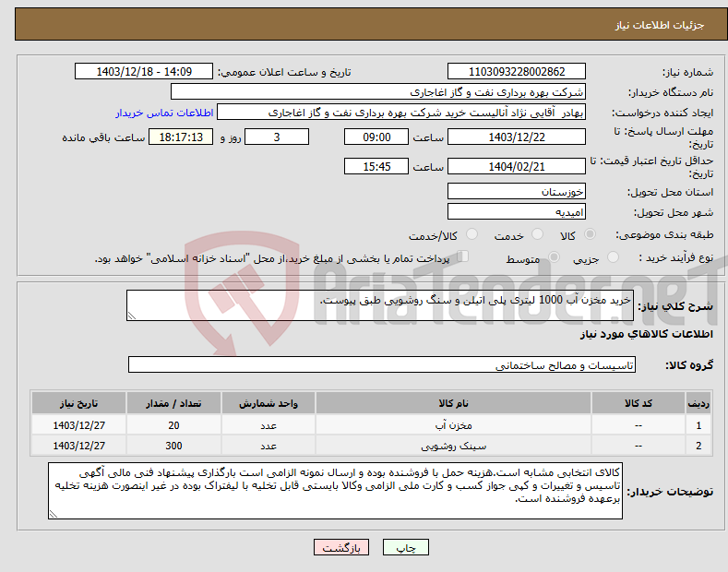Click the goods group field تاسیسات و مصالح ساختمانی
The width and height of the screenshot is (728, 572).
pyautogui.click(x=382, y=365)
